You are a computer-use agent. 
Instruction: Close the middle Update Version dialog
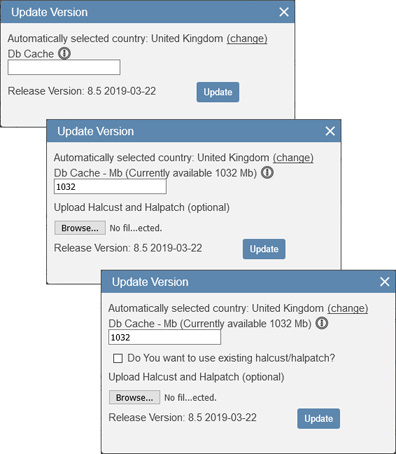point(330,131)
